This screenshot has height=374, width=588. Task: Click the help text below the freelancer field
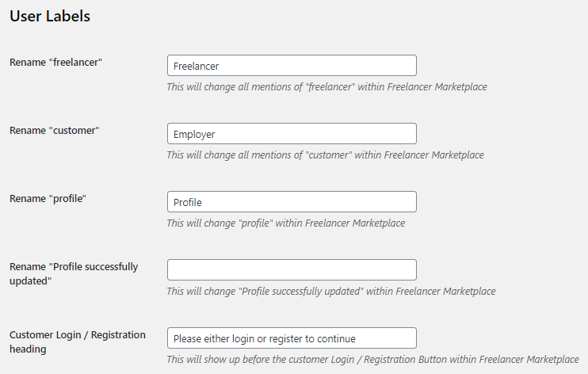tap(326, 87)
